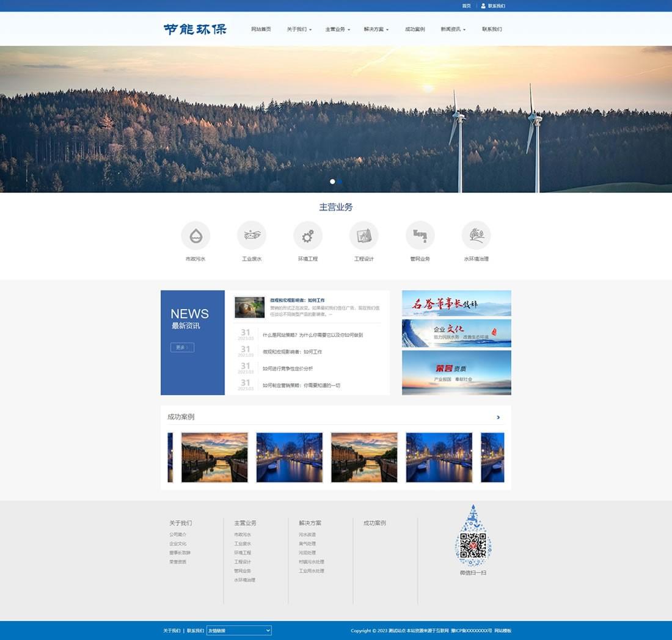Open the 联系我们 link in top bar

[496, 5]
